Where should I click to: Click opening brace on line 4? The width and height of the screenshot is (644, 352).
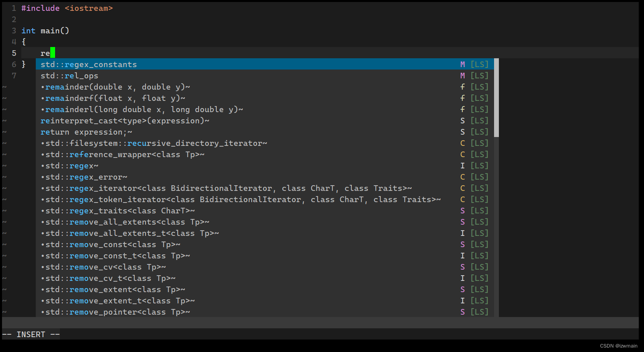coord(24,42)
